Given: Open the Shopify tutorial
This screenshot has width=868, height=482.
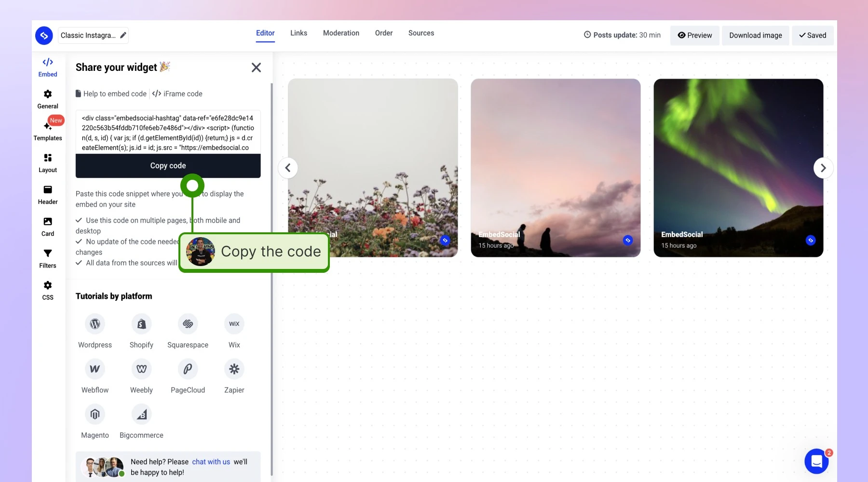Looking at the screenshot, I should (x=141, y=332).
